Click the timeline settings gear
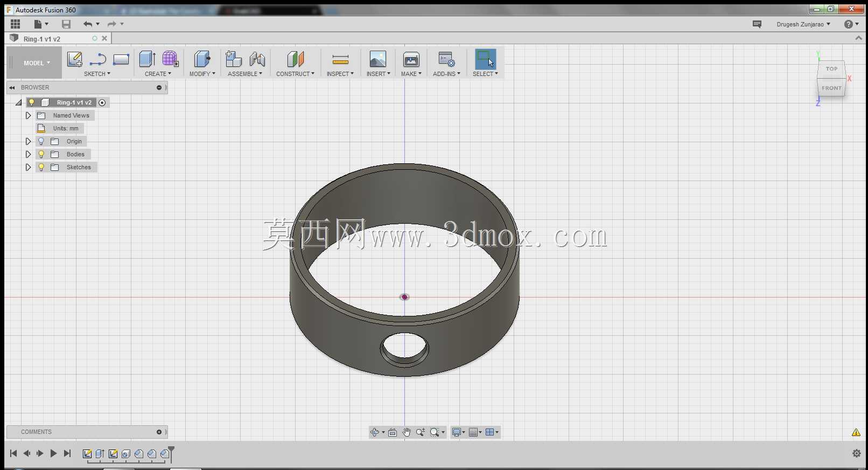Viewport: 868px width, 470px height. [856, 453]
